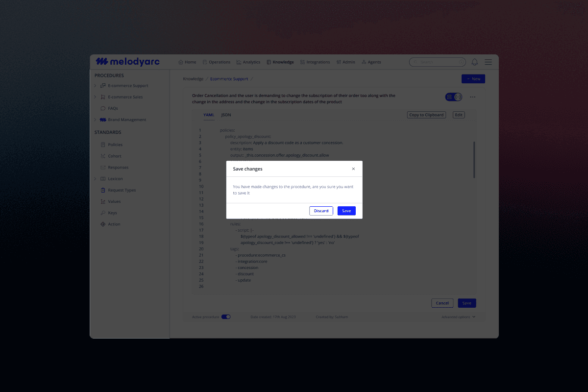Open Knowledge in top navigation

pos(280,62)
